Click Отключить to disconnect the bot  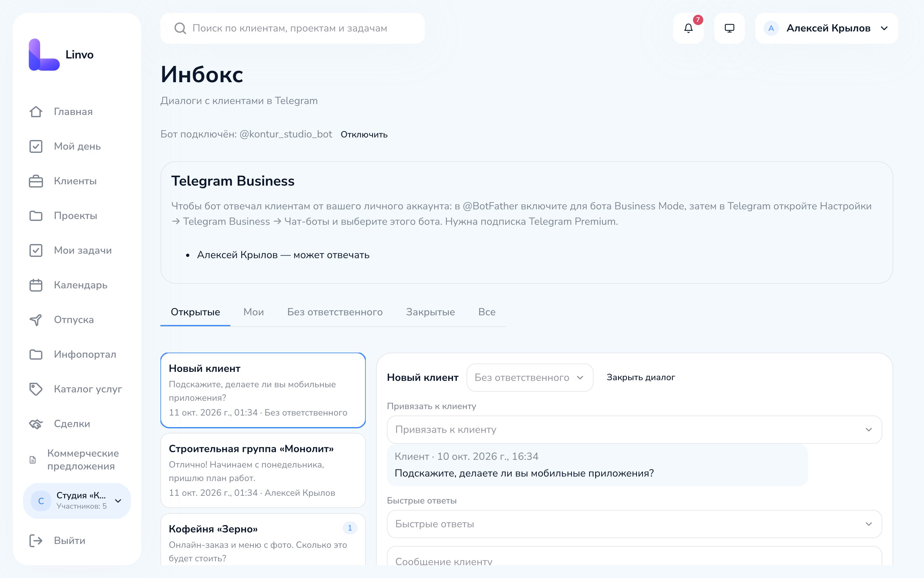[x=364, y=135]
